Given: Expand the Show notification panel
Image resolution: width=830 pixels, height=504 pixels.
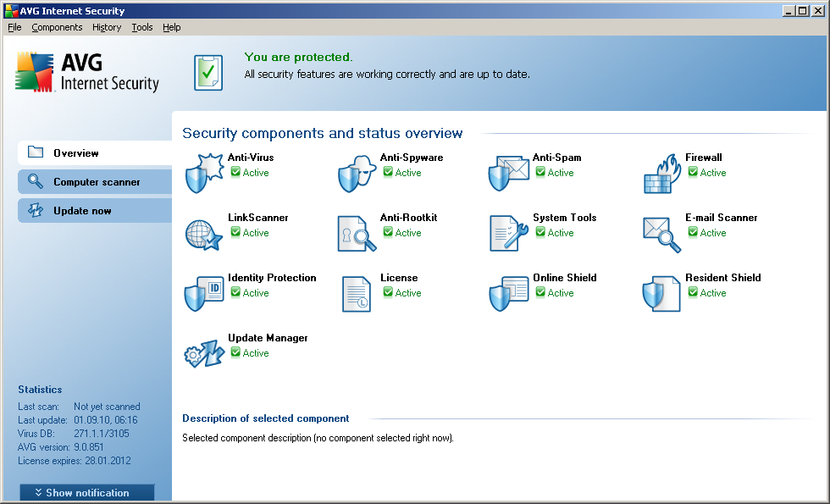Looking at the screenshot, I should click(x=87, y=493).
